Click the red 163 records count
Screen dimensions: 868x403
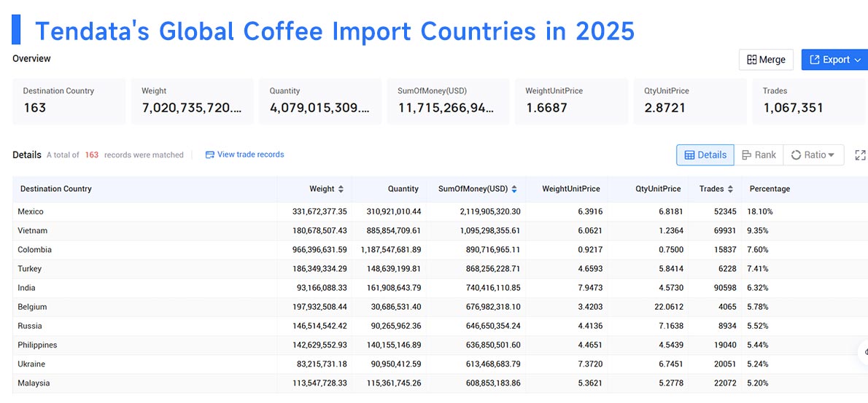tap(92, 155)
